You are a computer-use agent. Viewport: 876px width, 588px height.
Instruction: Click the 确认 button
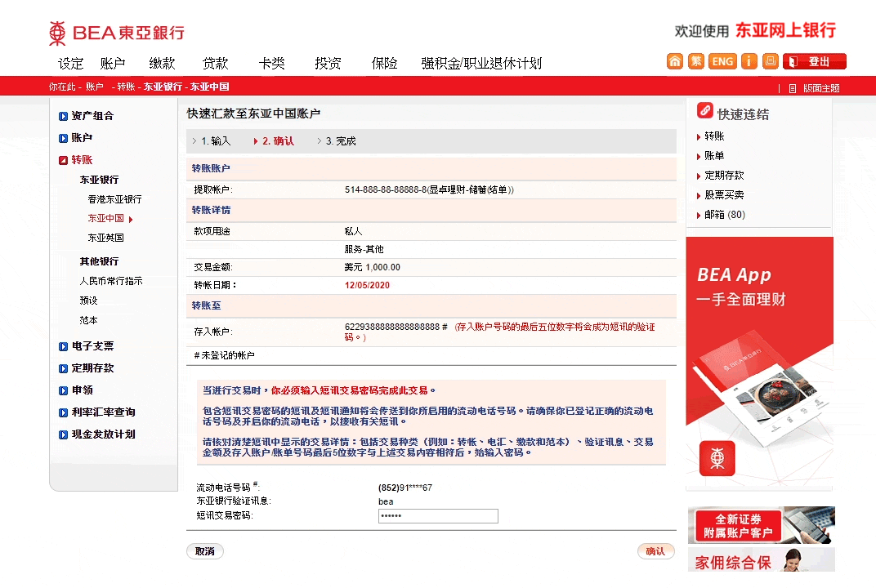656,552
